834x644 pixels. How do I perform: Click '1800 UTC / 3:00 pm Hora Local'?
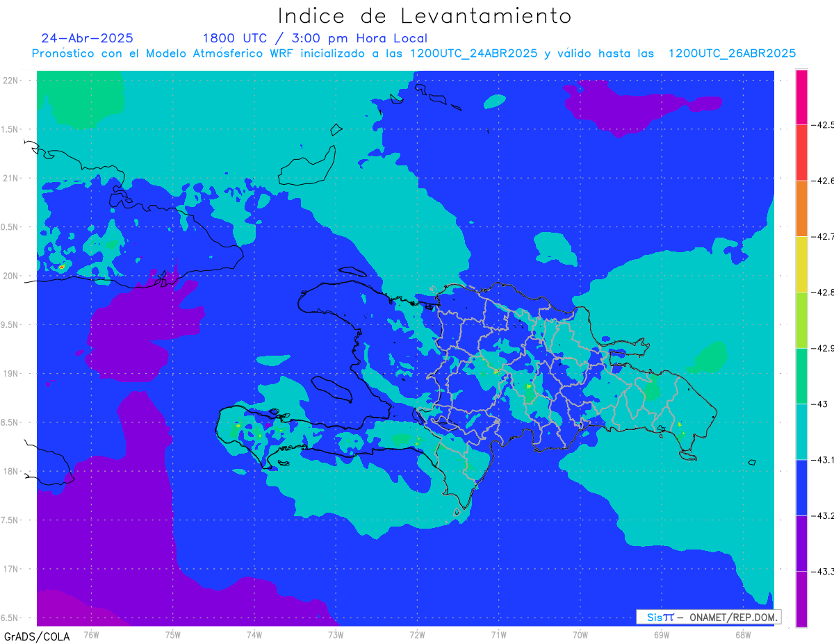(x=315, y=39)
